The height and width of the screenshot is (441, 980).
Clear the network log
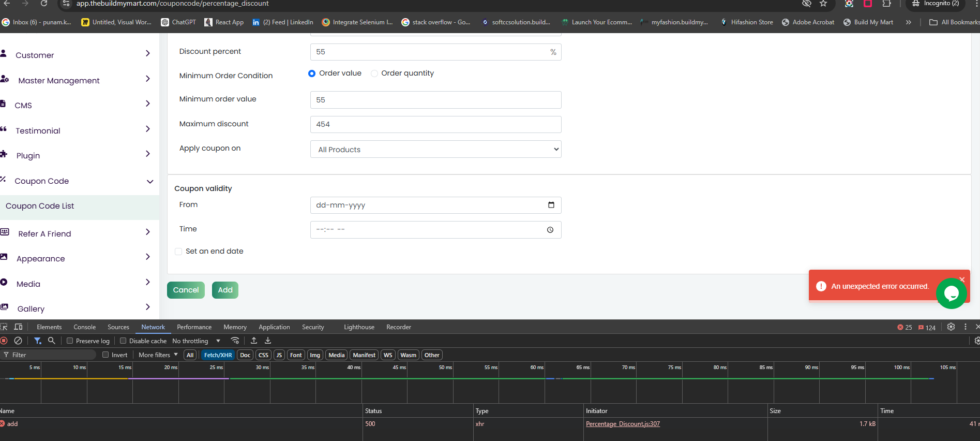18,341
